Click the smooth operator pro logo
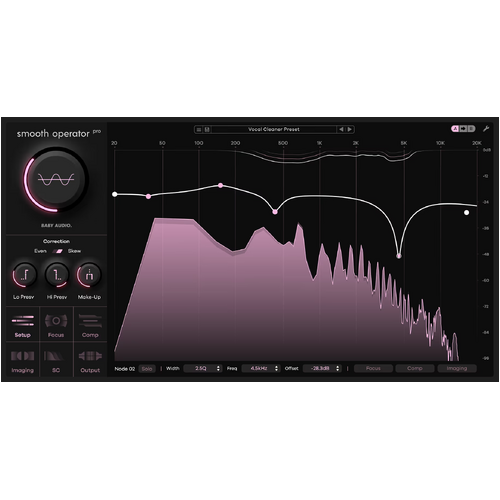The width and height of the screenshot is (500, 500). point(59,133)
